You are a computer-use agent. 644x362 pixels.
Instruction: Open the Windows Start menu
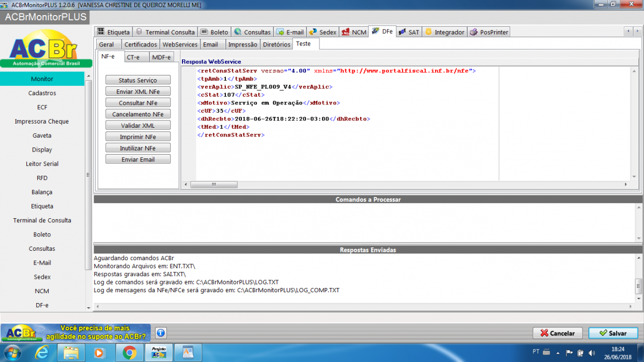11,353
